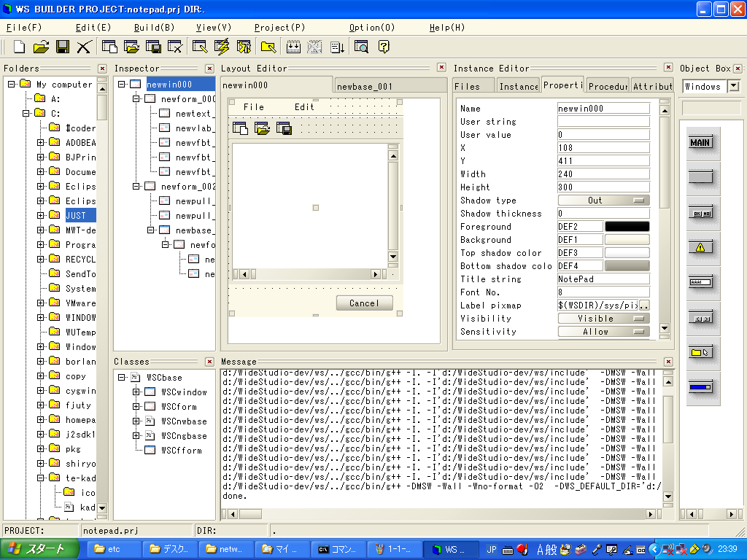Viewport: 747px width, 560px height.
Task: Click the Title string field containing NotePad
Action: point(603,279)
